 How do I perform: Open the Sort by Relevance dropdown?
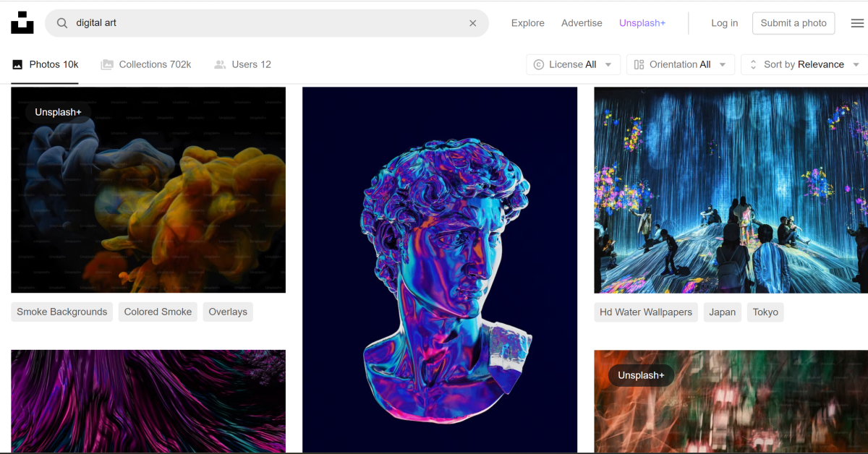click(x=804, y=64)
